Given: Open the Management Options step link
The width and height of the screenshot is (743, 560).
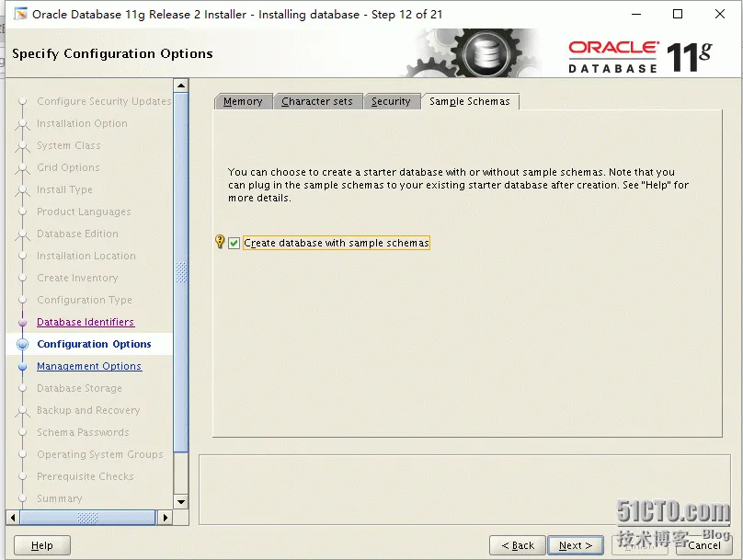Looking at the screenshot, I should pos(89,366).
